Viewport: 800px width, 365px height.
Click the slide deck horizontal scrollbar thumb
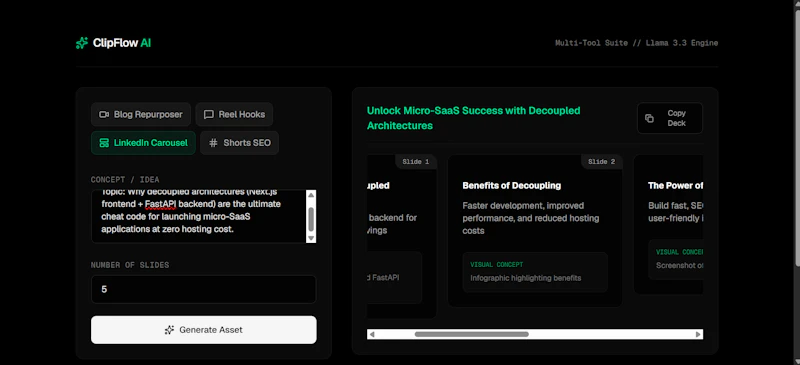pyautogui.click(x=471, y=334)
